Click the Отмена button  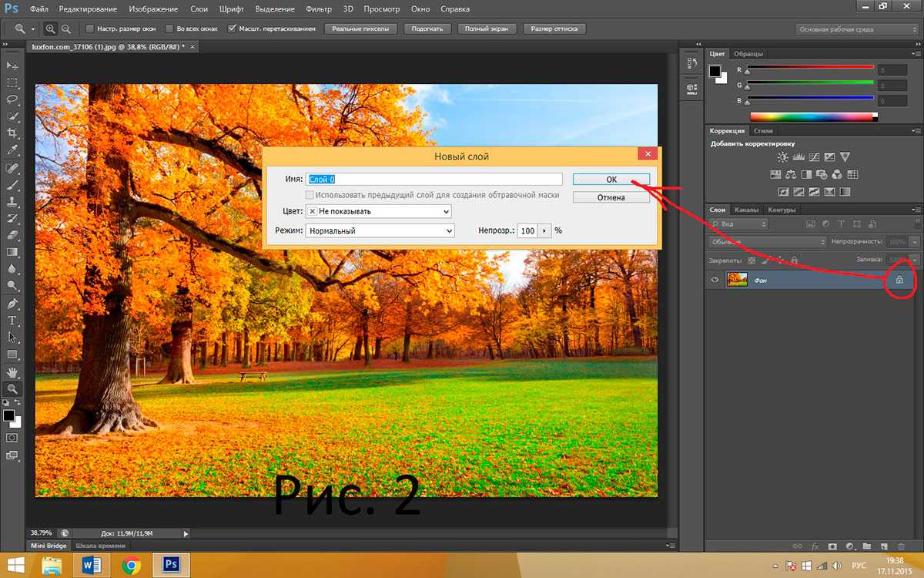click(x=611, y=197)
